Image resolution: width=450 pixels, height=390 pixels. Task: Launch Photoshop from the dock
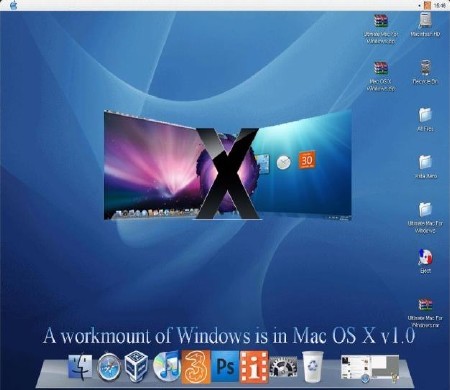coord(225,366)
